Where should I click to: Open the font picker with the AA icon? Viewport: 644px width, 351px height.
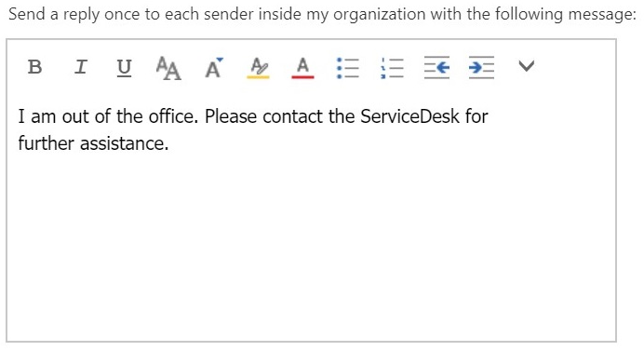[168, 68]
